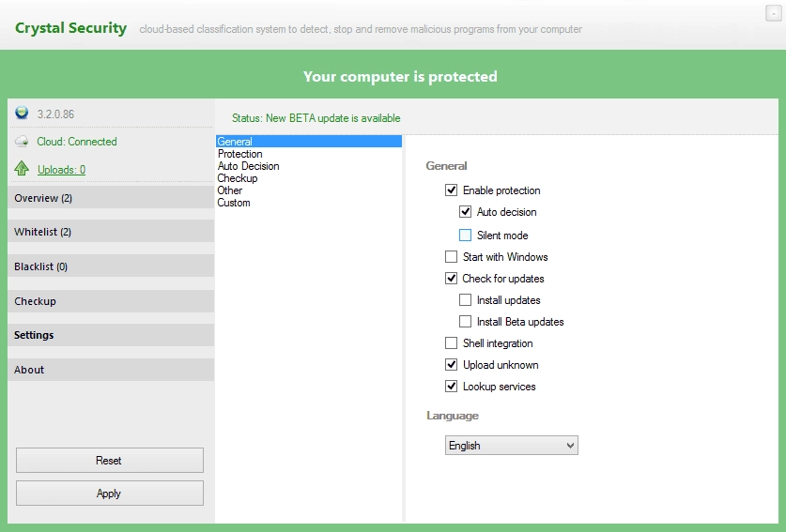Select Custom settings category
The height and width of the screenshot is (532, 786).
309,203
